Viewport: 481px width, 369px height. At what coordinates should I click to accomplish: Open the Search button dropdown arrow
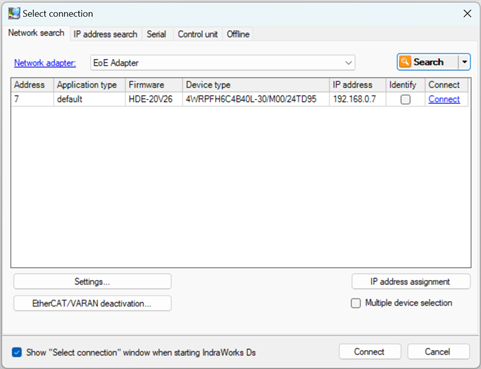point(464,62)
